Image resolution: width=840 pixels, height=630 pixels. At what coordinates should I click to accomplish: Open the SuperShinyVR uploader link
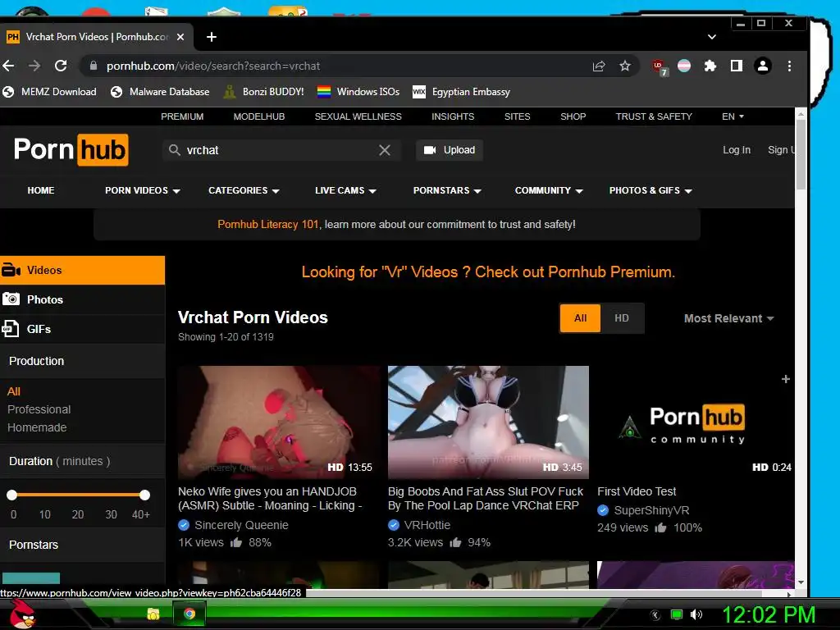tap(651, 510)
